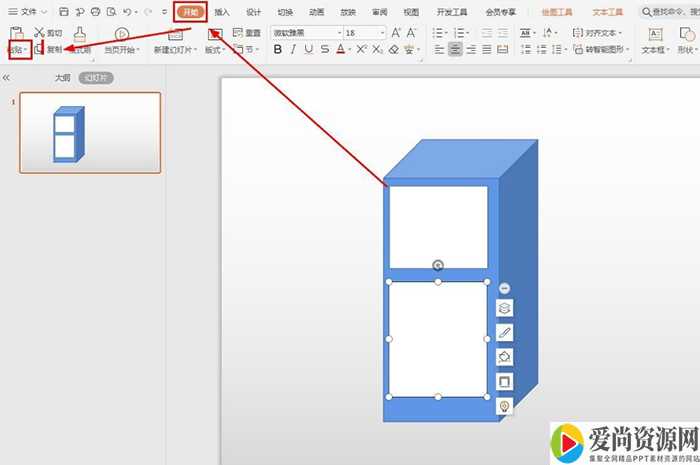700x465 pixels.
Task: Toggle underline formatting
Action: pyautogui.click(x=309, y=49)
